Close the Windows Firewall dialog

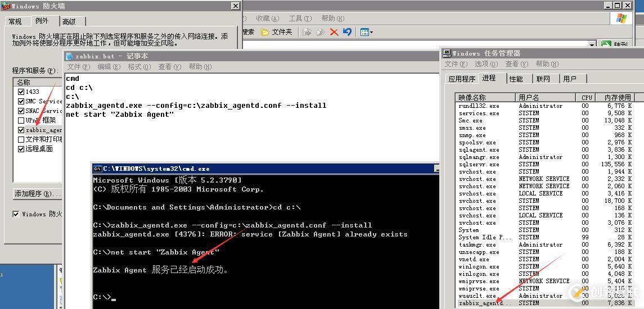point(235,6)
